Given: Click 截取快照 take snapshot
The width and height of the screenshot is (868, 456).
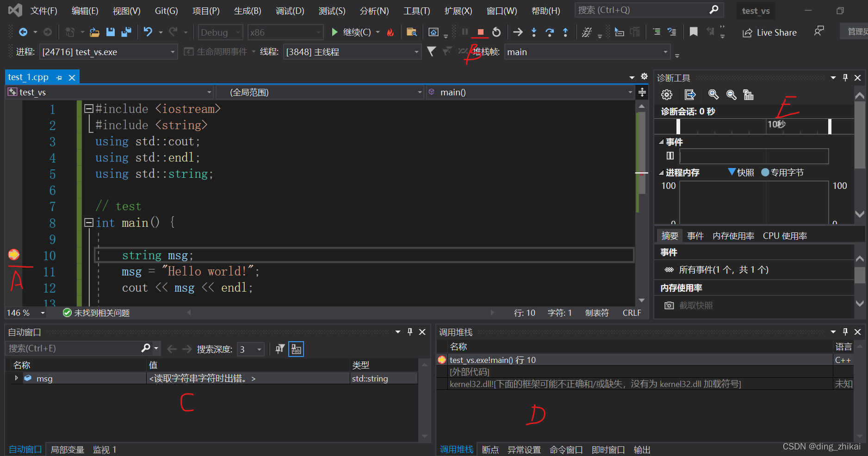Looking at the screenshot, I should pyautogui.click(x=689, y=306).
